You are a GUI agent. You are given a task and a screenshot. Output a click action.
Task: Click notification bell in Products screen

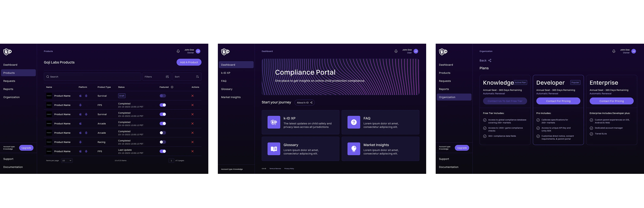(x=178, y=51)
